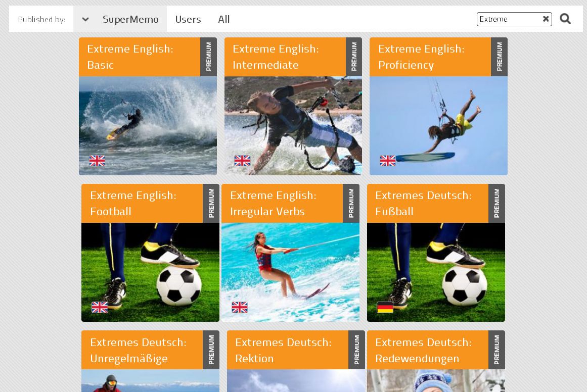The width and height of the screenshot is (587, 392).
Task: Select the water skier thumbnail for Irregular Verbs
Action: [291, 272]
